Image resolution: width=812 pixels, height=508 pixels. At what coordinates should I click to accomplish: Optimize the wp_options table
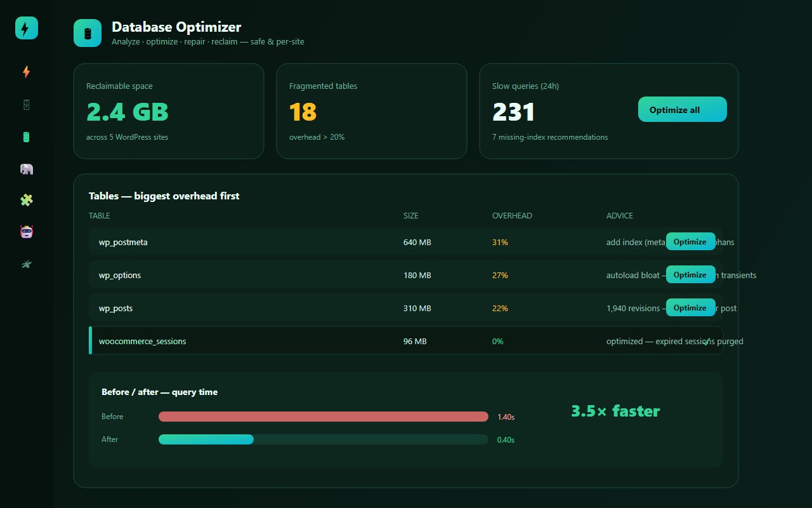tap(691, 274)
